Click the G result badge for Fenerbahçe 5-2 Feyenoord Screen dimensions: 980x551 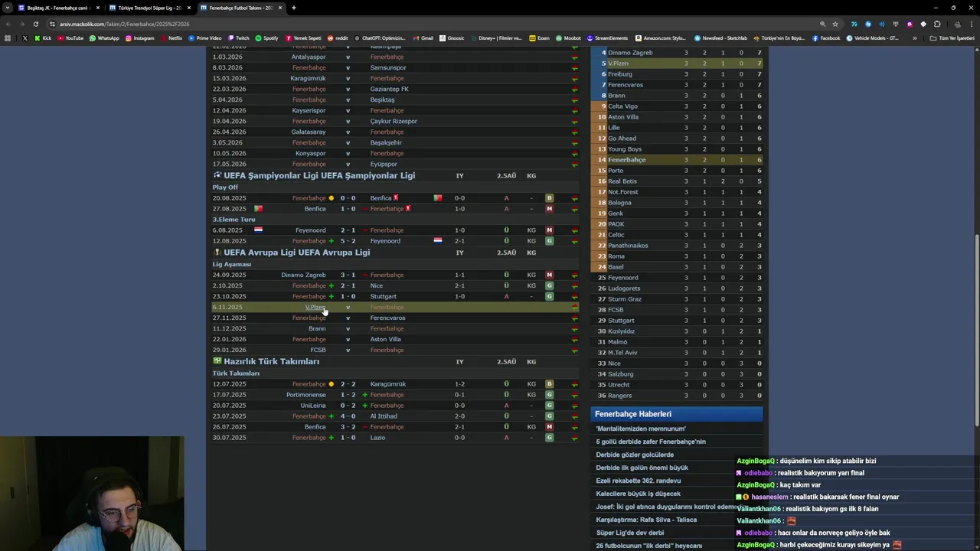pyautogui.click(x=549, y=241)
